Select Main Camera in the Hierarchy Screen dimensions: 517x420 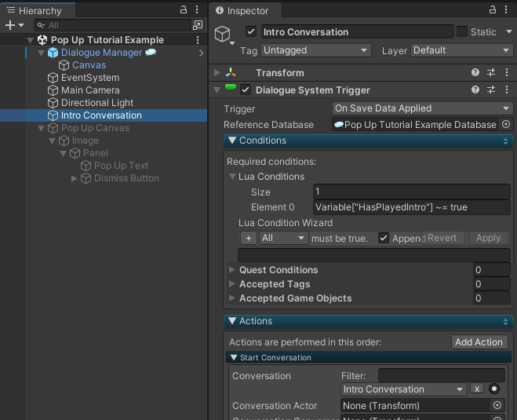90,90
